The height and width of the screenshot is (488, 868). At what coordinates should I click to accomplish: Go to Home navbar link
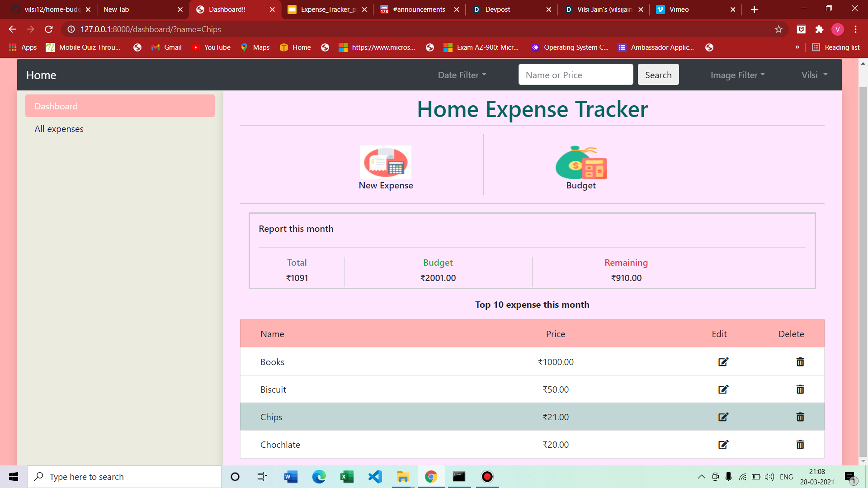[x=41, y=75]
